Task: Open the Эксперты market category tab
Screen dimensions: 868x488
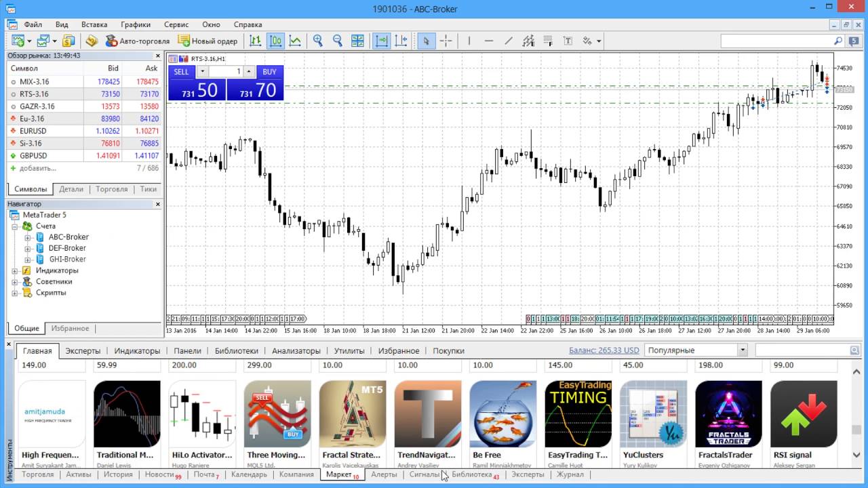Action: point(83,350)
